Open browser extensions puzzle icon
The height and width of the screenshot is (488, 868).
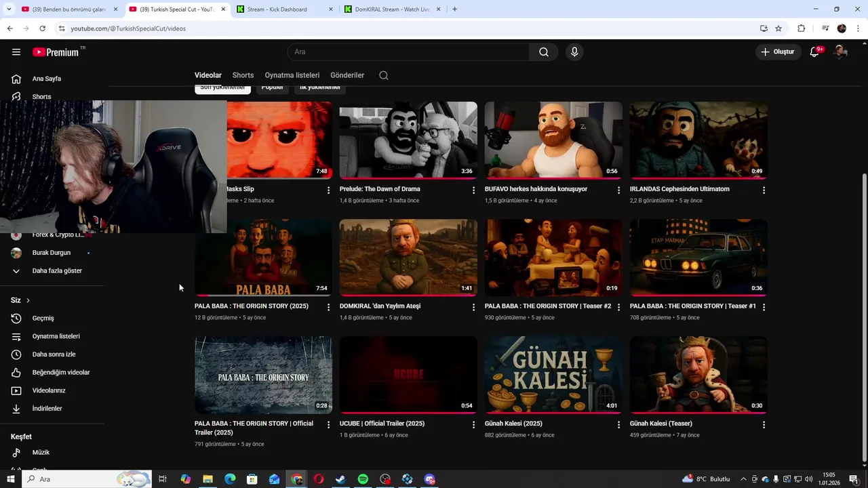click(802, 28)
